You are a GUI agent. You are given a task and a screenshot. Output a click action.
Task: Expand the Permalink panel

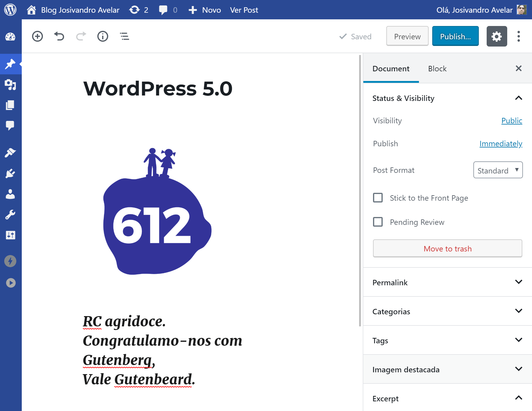tap(448, 282)
